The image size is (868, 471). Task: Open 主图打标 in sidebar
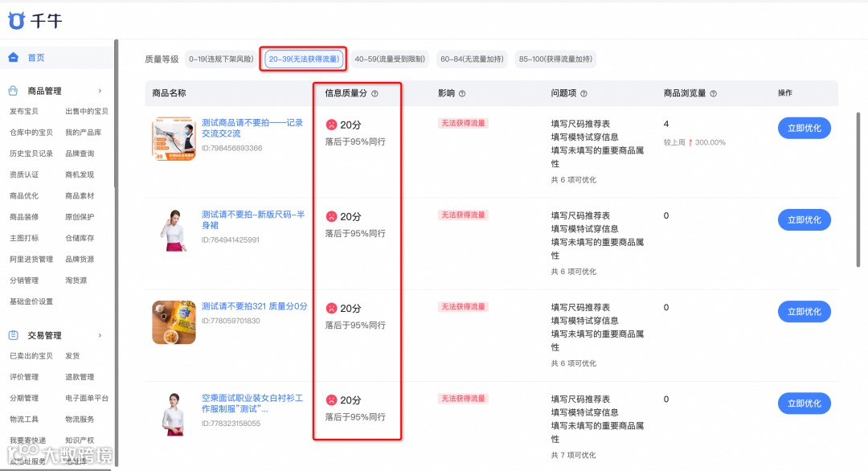click(x=24, y=238)
